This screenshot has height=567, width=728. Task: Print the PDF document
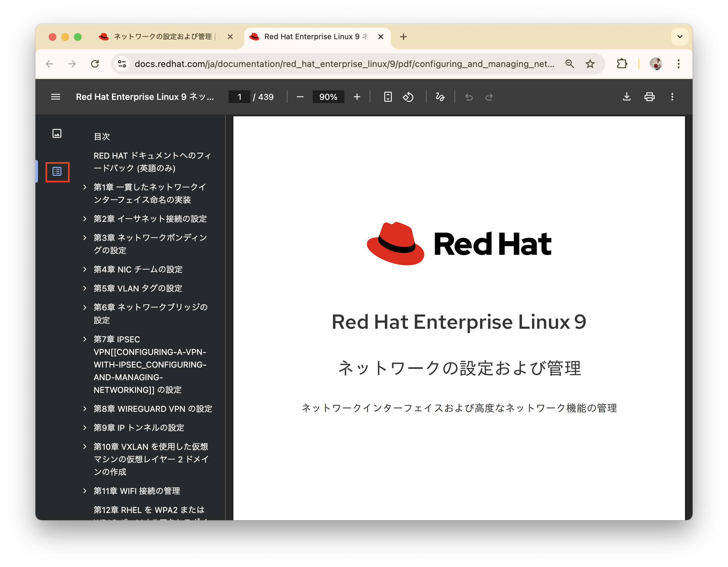[x=649, y=97]
